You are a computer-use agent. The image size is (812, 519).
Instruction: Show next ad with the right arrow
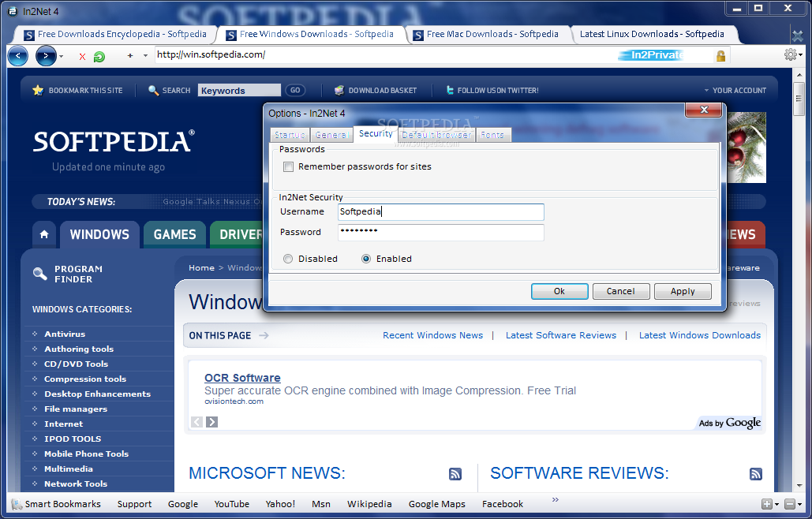[x=211, y=422]
